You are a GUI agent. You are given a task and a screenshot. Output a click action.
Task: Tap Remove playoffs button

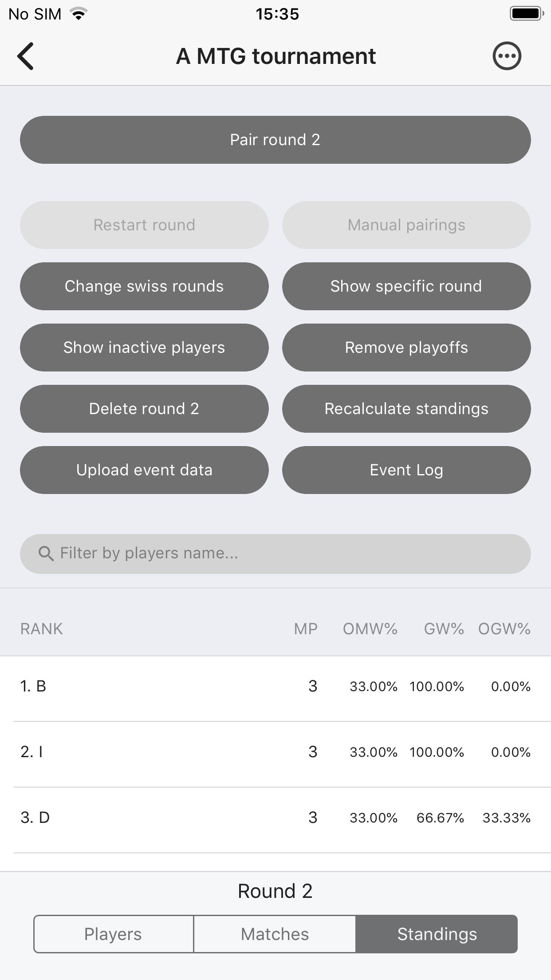[406, 348]
